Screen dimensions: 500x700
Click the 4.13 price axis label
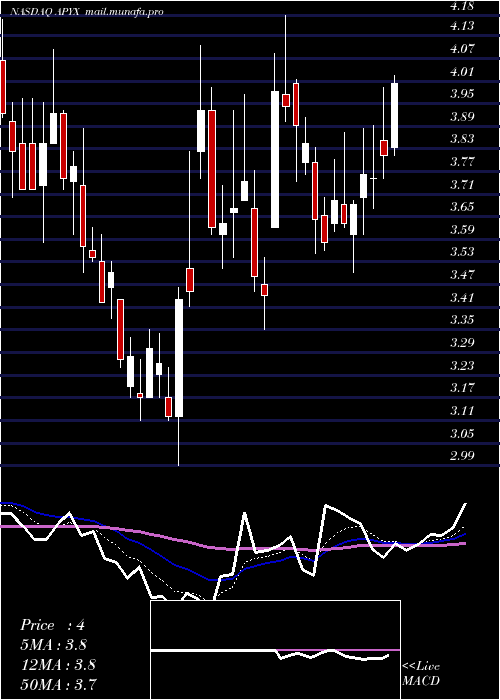(462, 26)
